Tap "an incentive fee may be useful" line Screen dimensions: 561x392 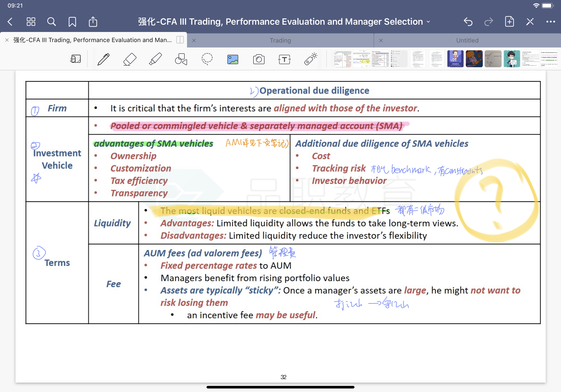[x=252, y=315]
